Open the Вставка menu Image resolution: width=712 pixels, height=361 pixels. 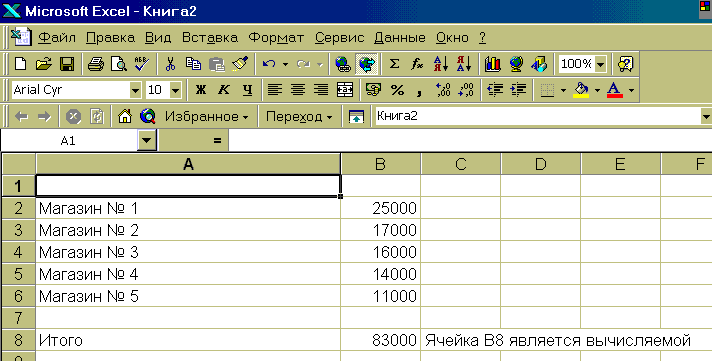pos(210,37)
